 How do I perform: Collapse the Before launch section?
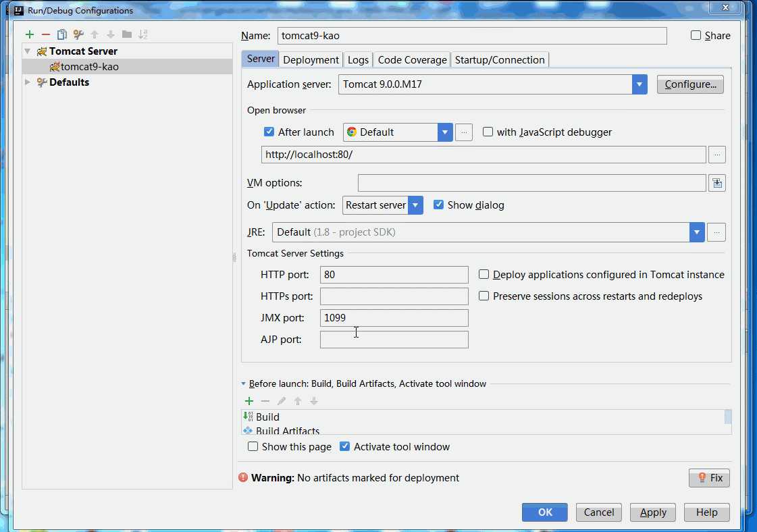(x=243, y=383)
